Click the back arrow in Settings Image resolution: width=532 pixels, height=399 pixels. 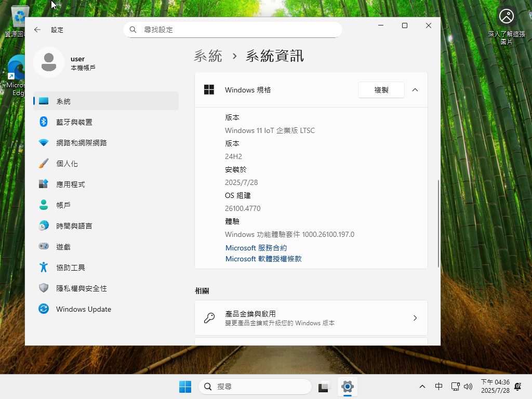[37, 30]
